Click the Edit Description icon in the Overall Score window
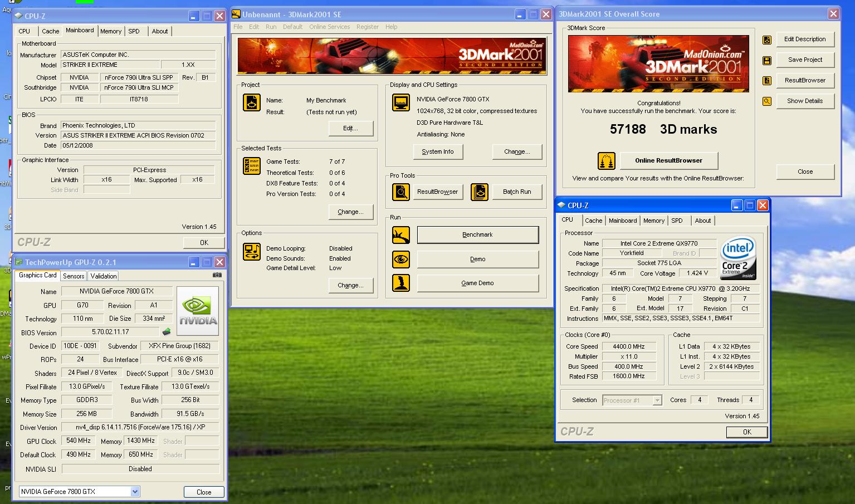855x504 pixels. click(767, 40)
